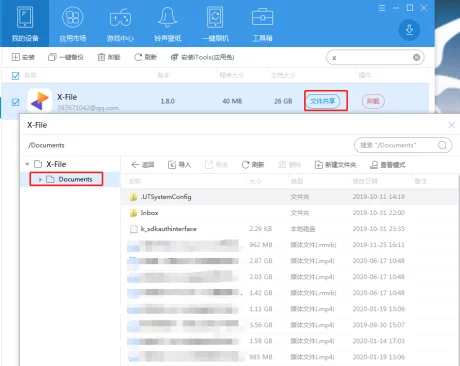Switch to the 应用市场 app market tab
This screenshot has width=460, height=366.
[x=72, y=23]
